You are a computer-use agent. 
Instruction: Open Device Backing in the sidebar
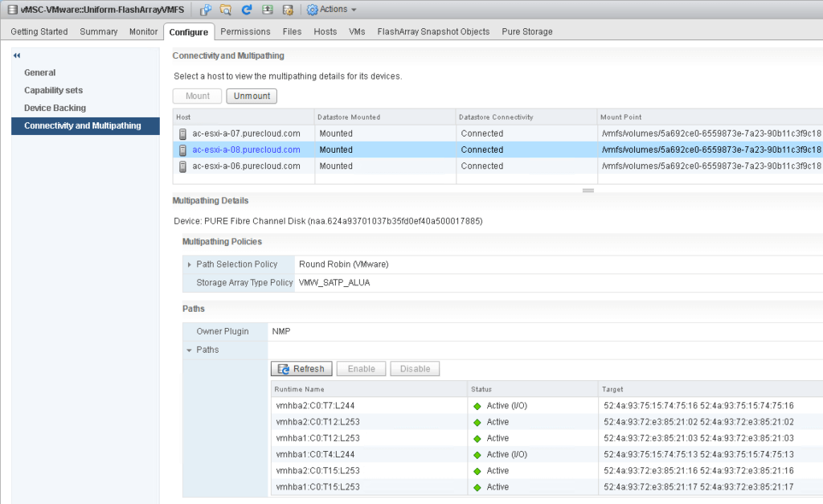[x=55, y=108]
